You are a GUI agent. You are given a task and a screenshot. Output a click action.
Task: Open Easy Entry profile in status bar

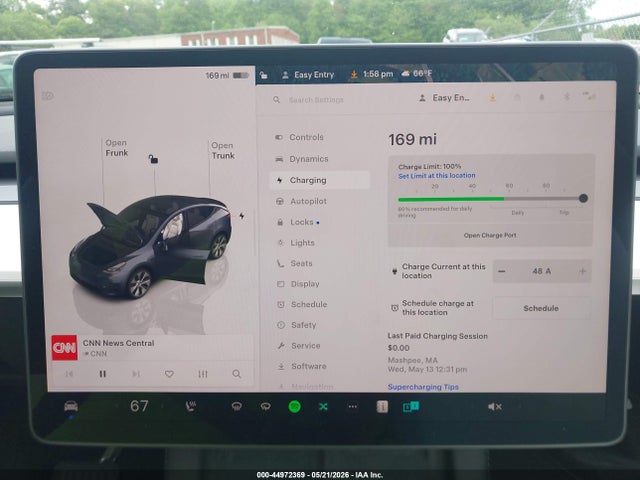(x=308, y=75)
